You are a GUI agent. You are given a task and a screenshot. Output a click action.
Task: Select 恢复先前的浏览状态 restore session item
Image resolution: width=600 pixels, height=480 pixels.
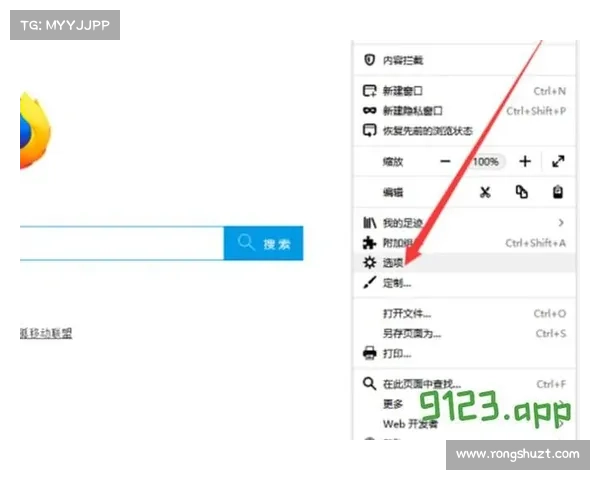464,131
